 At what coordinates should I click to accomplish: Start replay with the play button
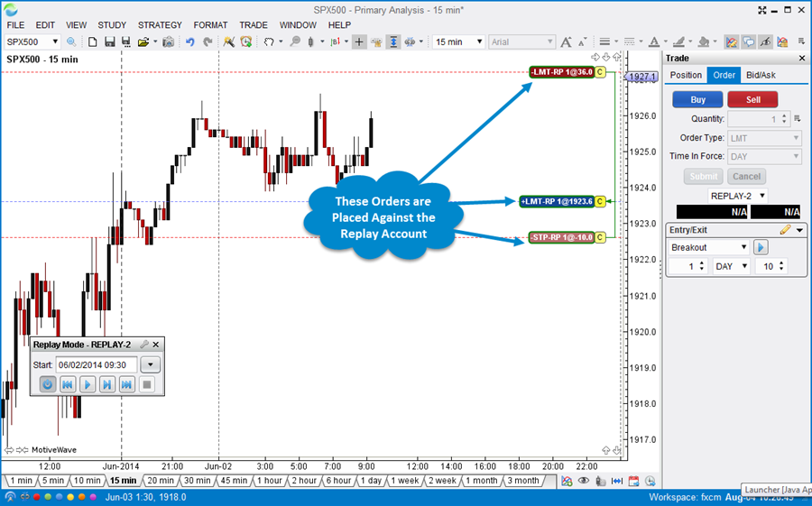(88, 384)
